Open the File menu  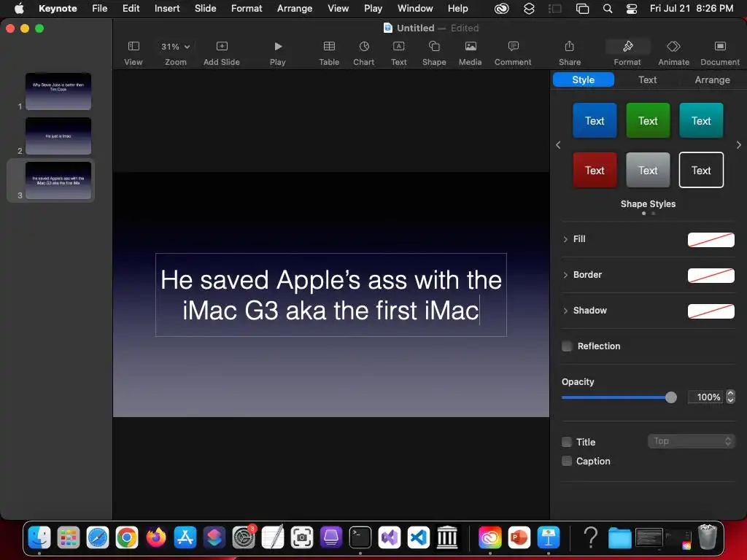[x=99, y=8]
